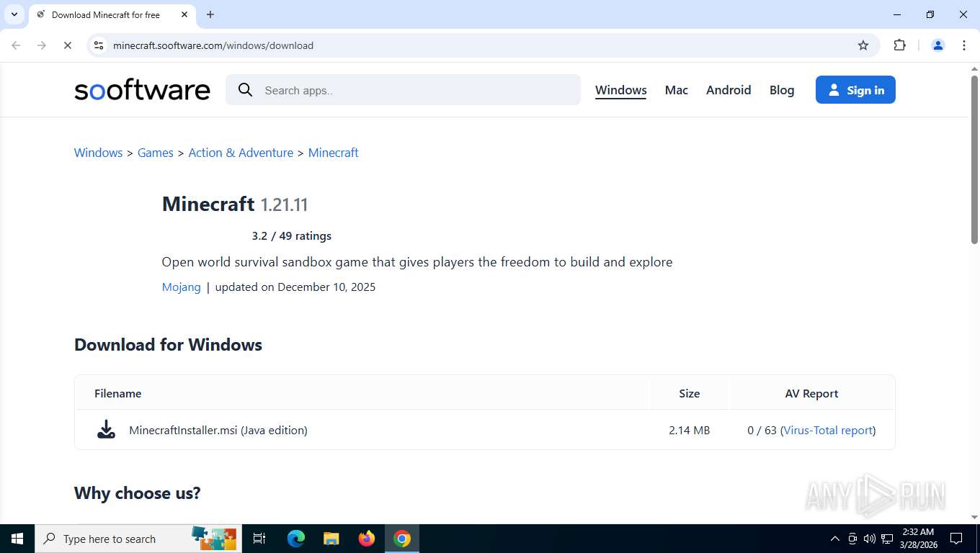Click the Chrome icon in the taskbar
The height and width of the screenshot is (553, 980).
[402, 539]
